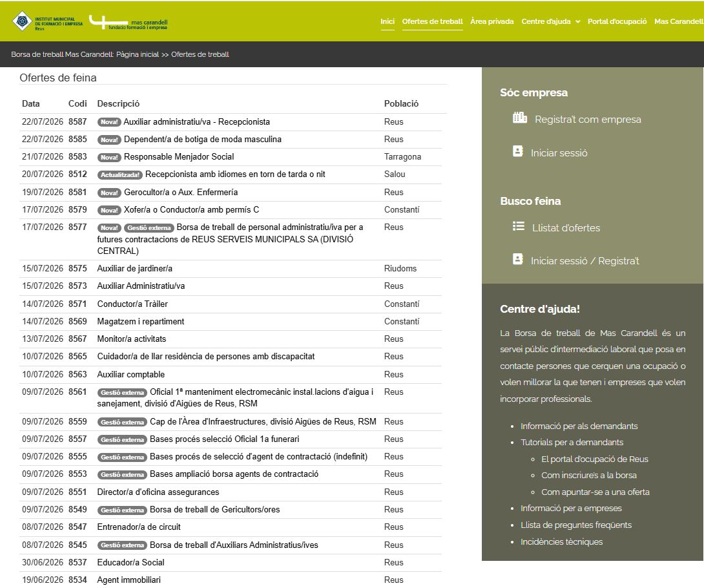
Task: Open Llistat d'ofertes link
Action: click(566, 227)
